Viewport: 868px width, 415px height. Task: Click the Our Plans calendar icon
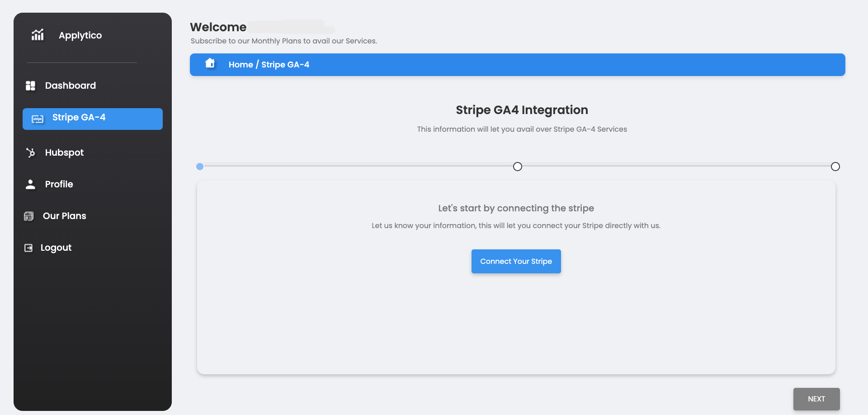[29, 216]
